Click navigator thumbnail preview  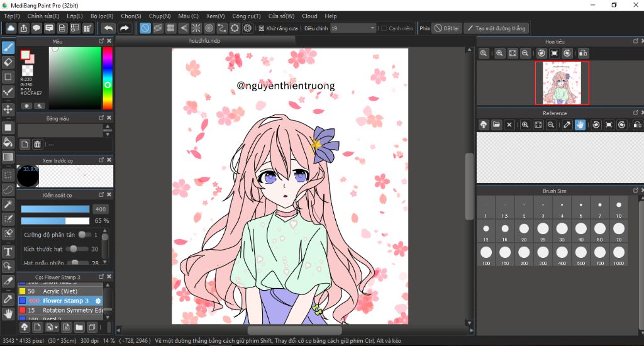pyautogui.click(x=562, y=83)
